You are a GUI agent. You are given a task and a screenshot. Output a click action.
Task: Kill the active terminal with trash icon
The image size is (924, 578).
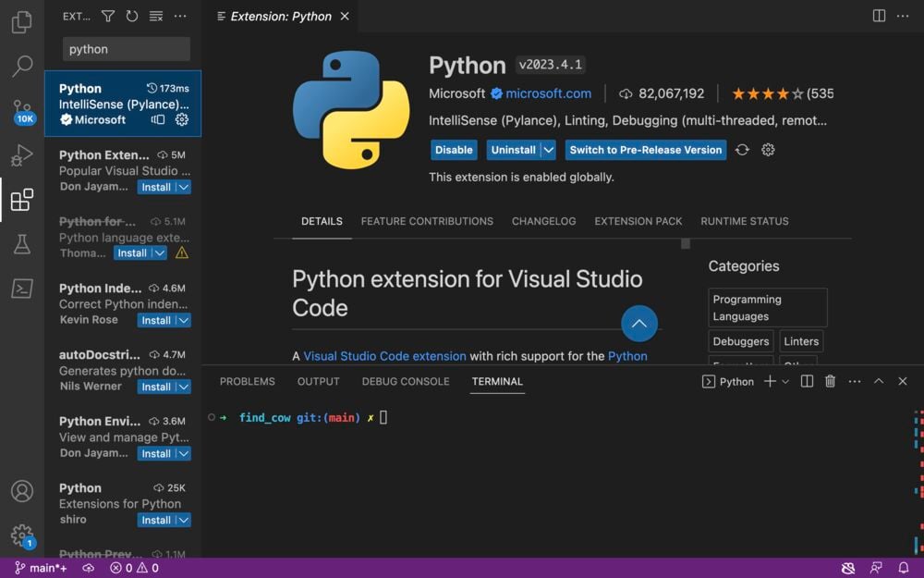tap(830, 381)
